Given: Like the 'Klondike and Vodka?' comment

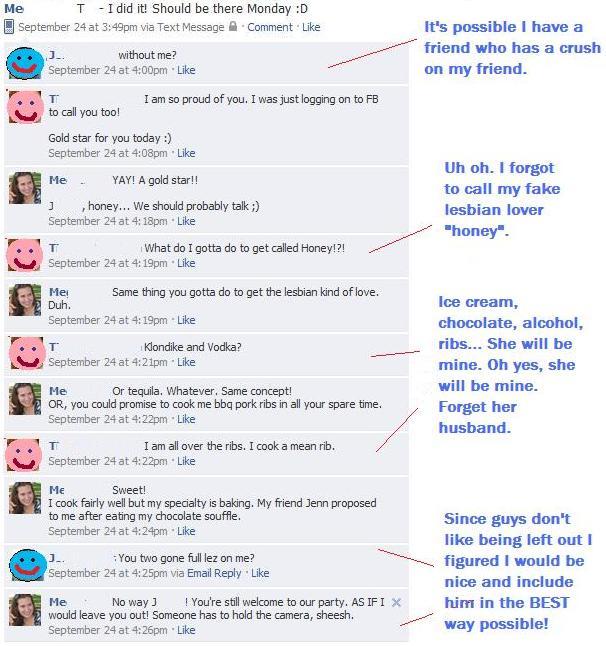Looking at the screenshot, I should pyautogui.click(x=186, y=362).
